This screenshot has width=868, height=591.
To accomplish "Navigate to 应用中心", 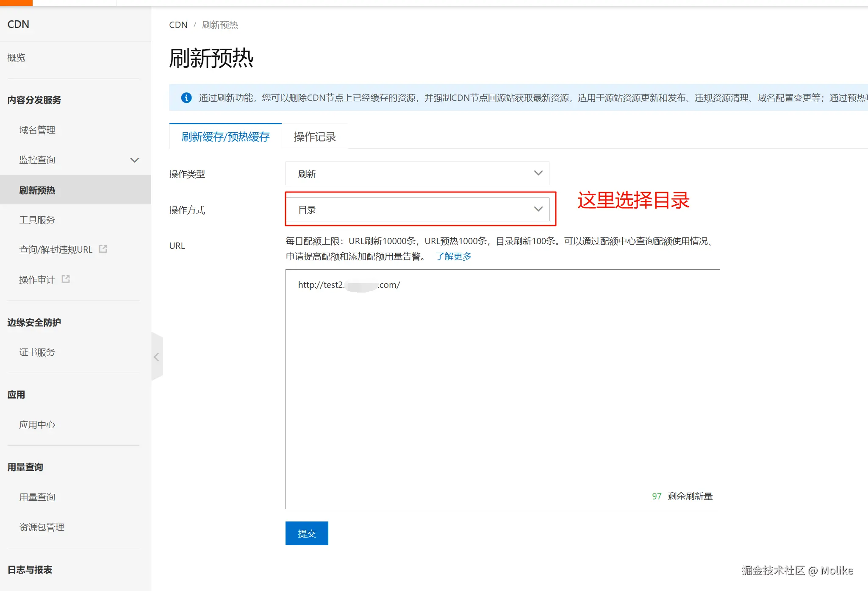I will 37,424.
